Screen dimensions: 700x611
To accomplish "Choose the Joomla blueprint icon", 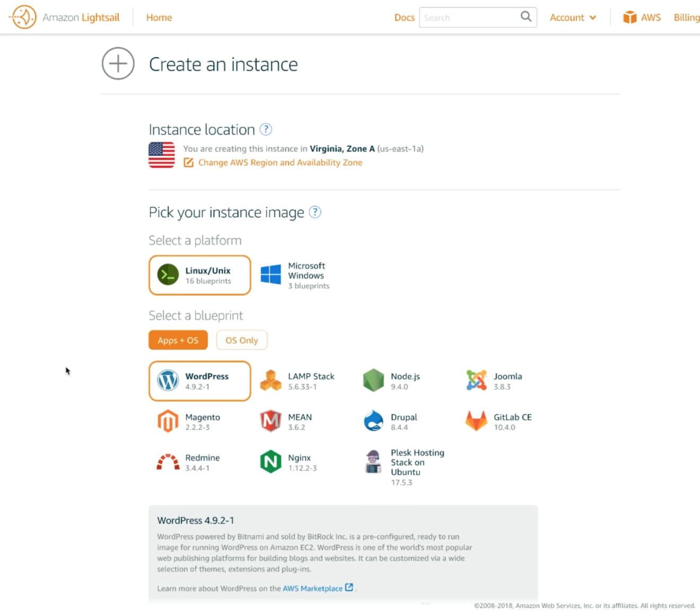I will click(x=476, y=380).
